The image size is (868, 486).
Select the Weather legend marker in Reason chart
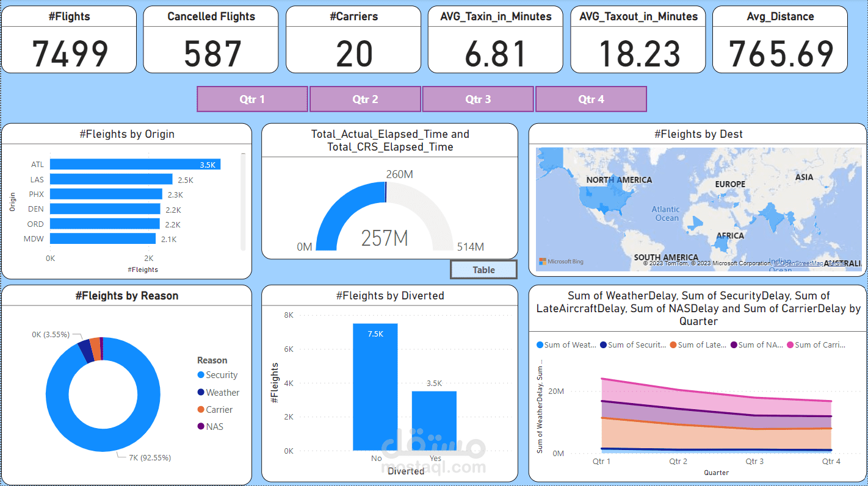[x=200, y=392]
